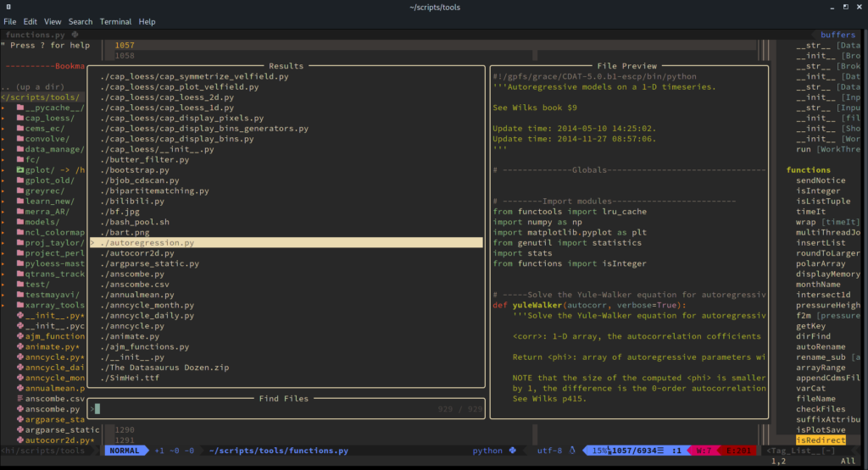Click the proj_taylor folder icon
Screen dimensions: 868x470
pyautogui.click(x=20, y=243)
